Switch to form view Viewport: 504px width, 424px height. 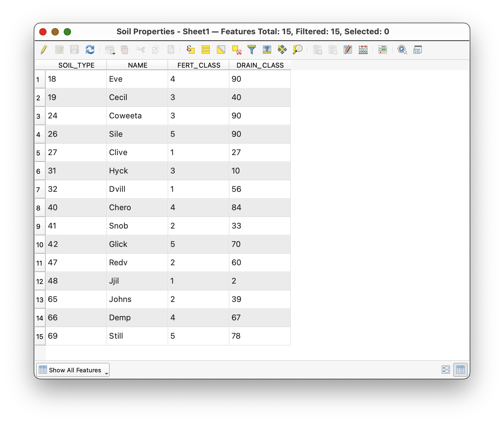click(x=446, y=370)
